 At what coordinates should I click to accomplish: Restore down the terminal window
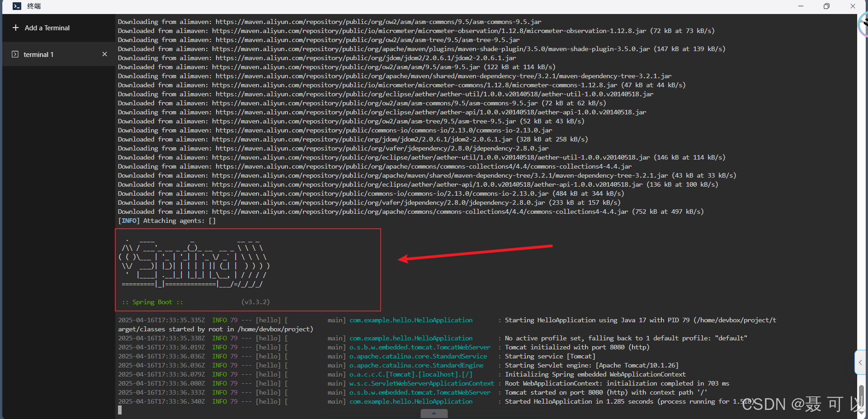coord(826,6)
